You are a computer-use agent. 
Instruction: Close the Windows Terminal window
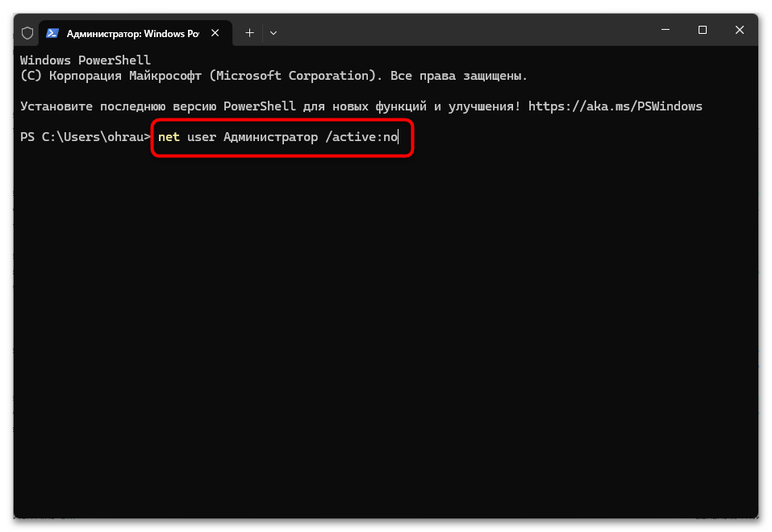coord(740,30)
